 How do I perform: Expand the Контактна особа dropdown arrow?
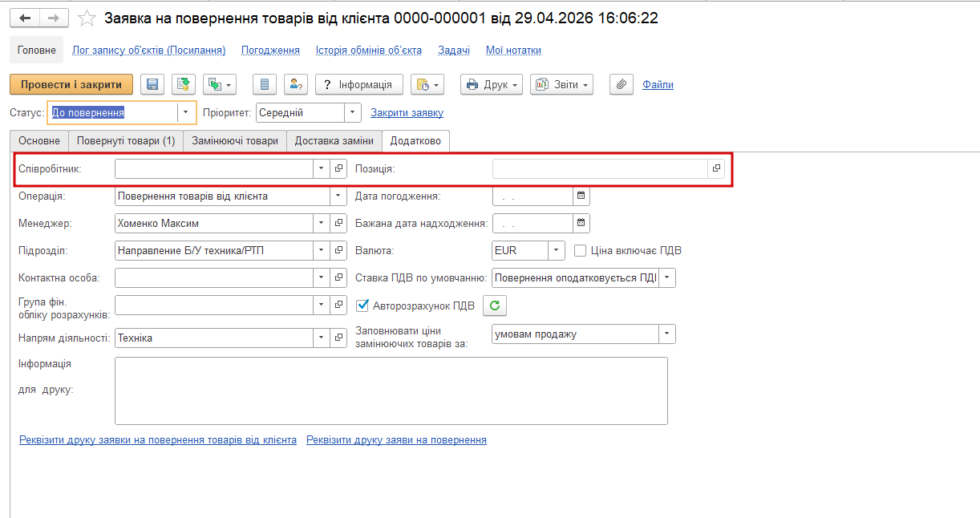click(x=321, y=277)
